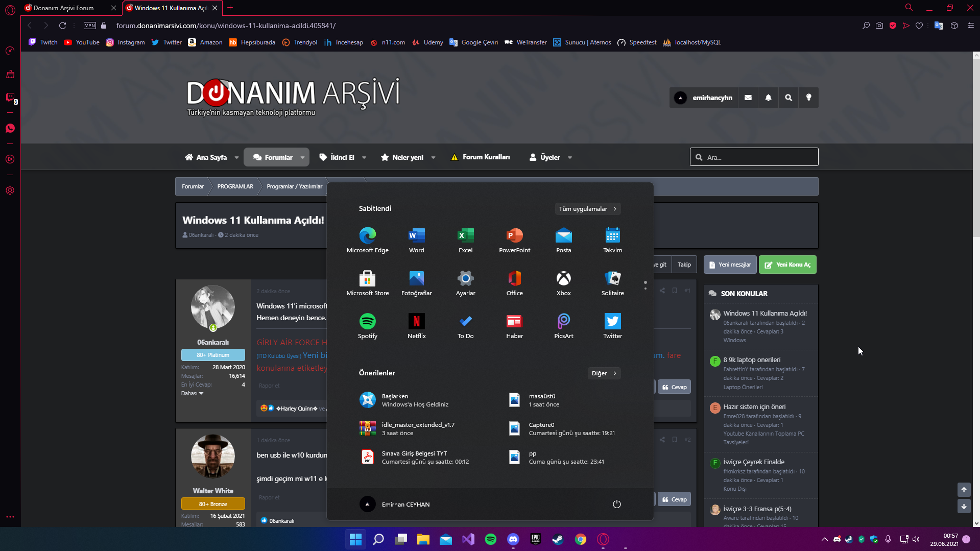Open the Xbox app
Image resolution: width=980 pixels, height=551 pixels.
[x=563, y=283]
